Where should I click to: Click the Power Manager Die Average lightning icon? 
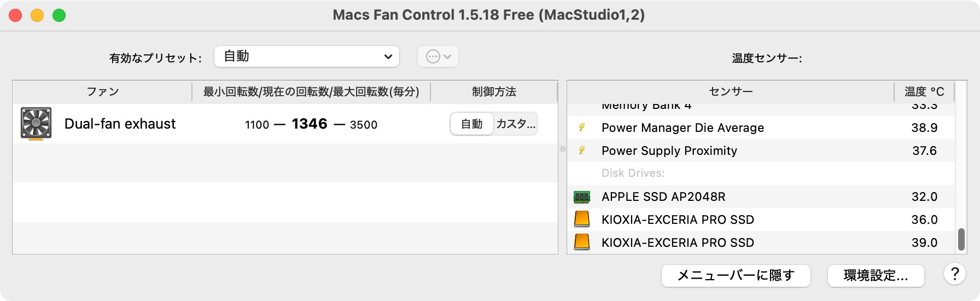[582, 128]
